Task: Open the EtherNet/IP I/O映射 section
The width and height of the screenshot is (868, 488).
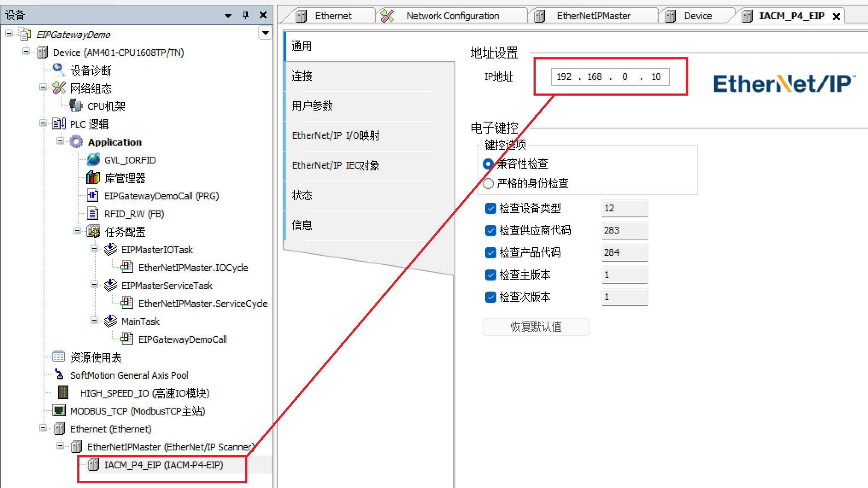Action: [336, 135]
